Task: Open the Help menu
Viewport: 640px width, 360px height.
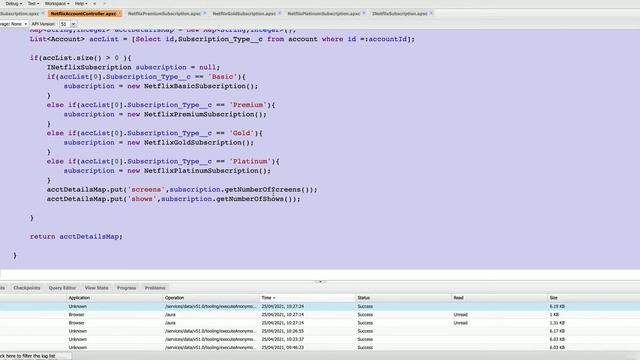Action: (x=80, y=3)
